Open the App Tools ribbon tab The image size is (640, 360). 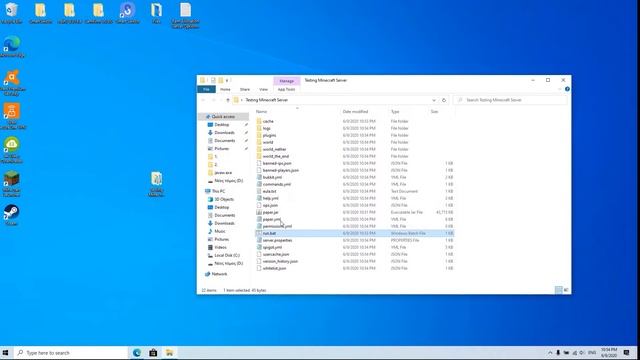[287, 89]
